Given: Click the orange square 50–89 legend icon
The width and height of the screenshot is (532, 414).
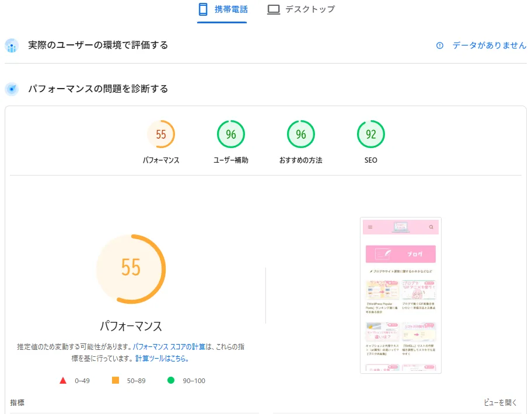Looking at the screenshot, I should point(116,380).
